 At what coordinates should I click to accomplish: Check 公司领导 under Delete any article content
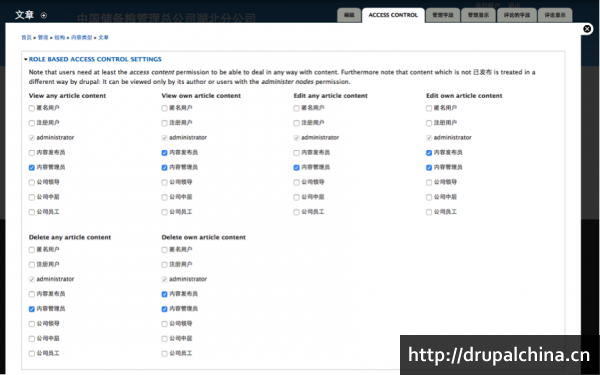(x=32, y=324)
